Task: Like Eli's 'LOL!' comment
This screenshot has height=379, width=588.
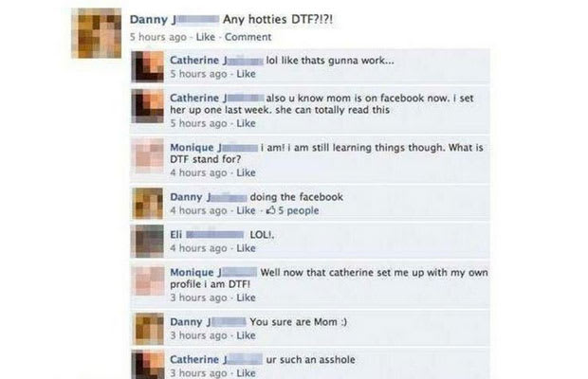Action: (246, 248)
